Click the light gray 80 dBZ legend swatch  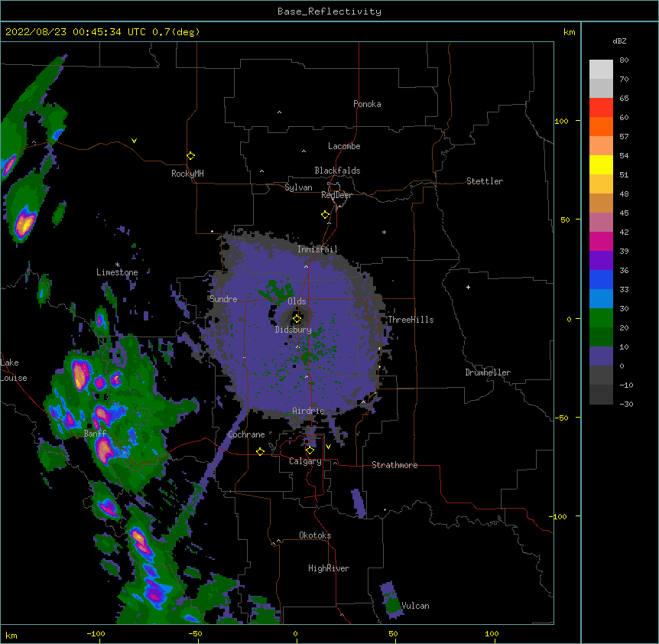(x=601, y=70)
